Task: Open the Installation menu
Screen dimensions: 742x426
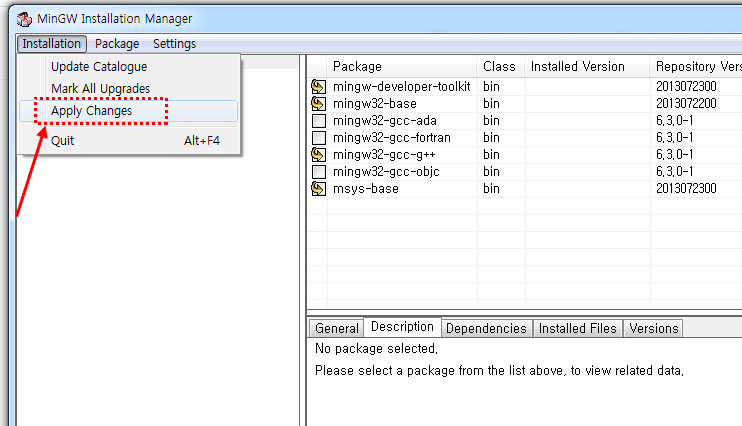Action: point(52,44)
